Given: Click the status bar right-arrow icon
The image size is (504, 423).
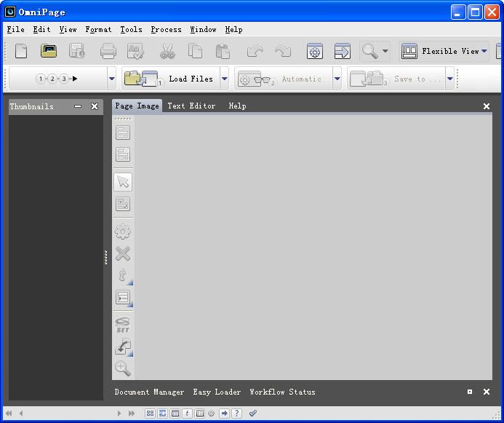Looking at the screenshot, I should point(224,414).
